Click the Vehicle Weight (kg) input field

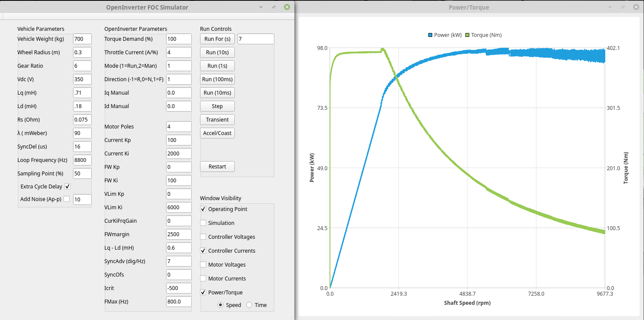(x=82, y=39)
